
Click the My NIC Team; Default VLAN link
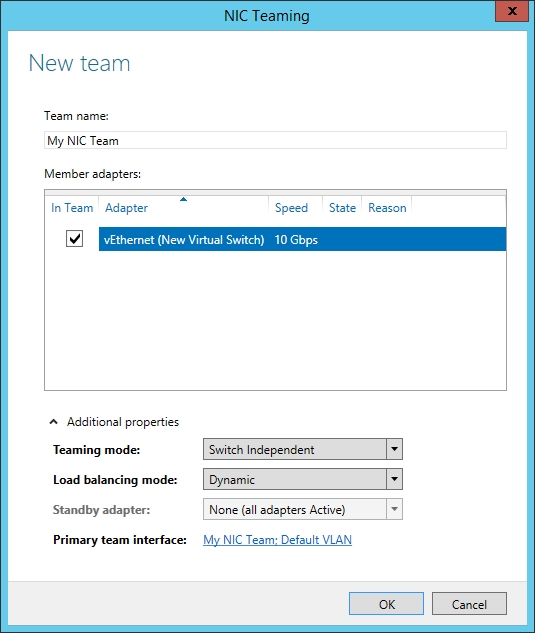(x=277, y=540)
